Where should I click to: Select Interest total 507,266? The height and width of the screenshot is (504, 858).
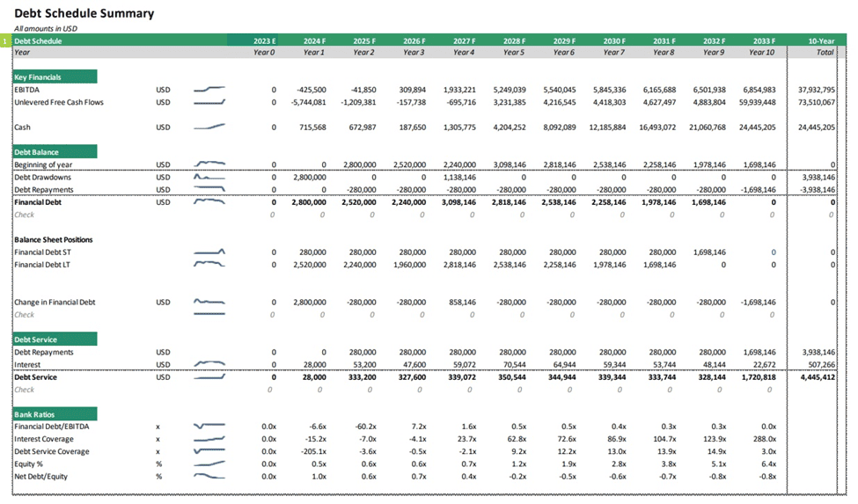[x=821, y=365]
